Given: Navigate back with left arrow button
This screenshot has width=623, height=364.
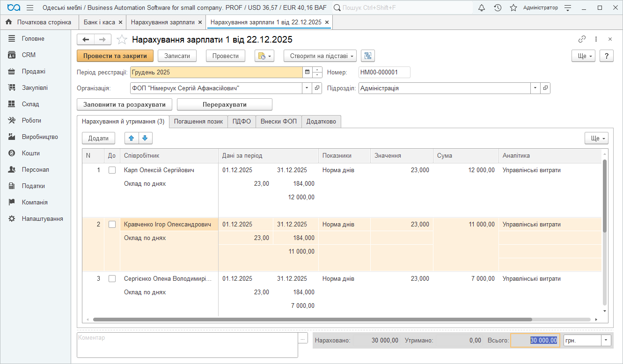Looking at the screenshot, I should [x=86, y=40].
